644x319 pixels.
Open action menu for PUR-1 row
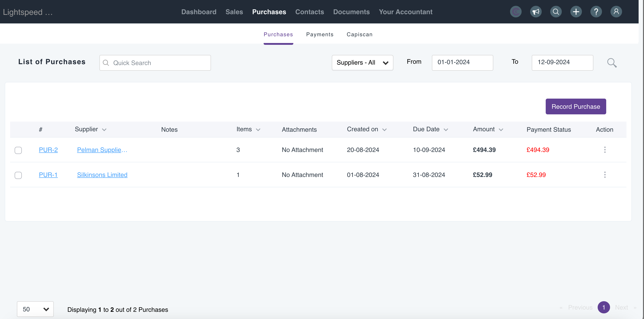pyautogui.click(x=605, y=175)
